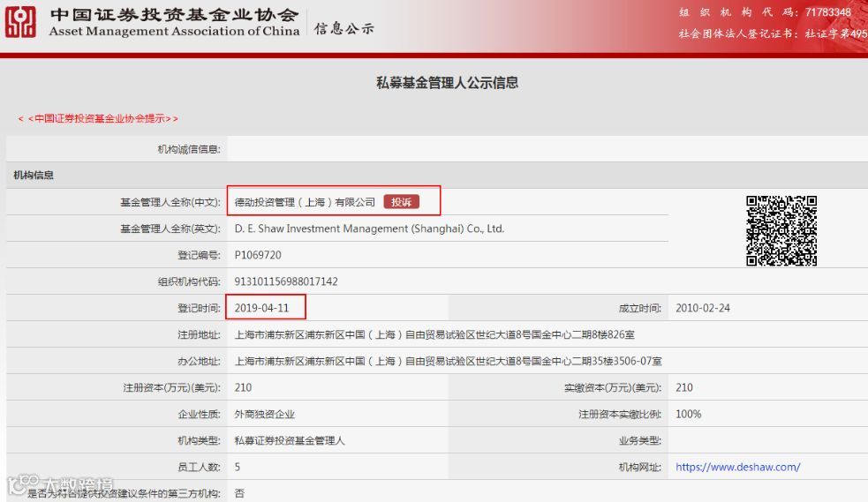
Task: Click the 成立时间 label
Action: (x=640, y=308)
